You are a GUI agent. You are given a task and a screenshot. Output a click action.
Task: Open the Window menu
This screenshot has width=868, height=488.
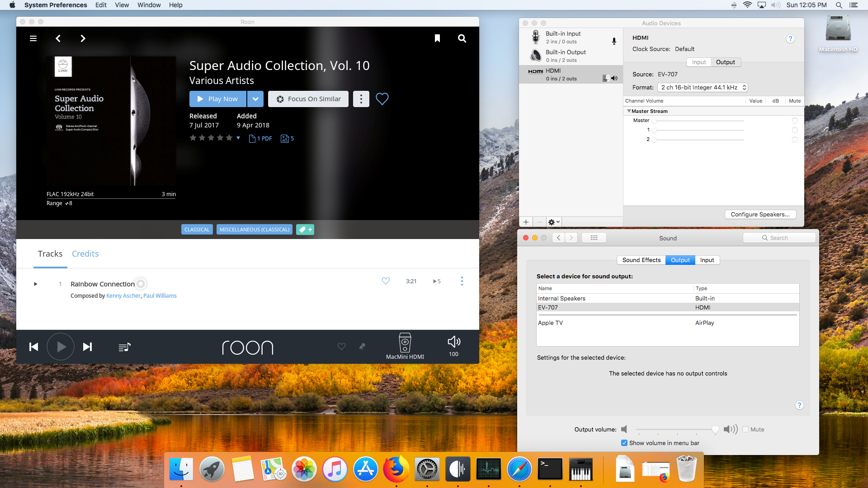click(149, 5)
